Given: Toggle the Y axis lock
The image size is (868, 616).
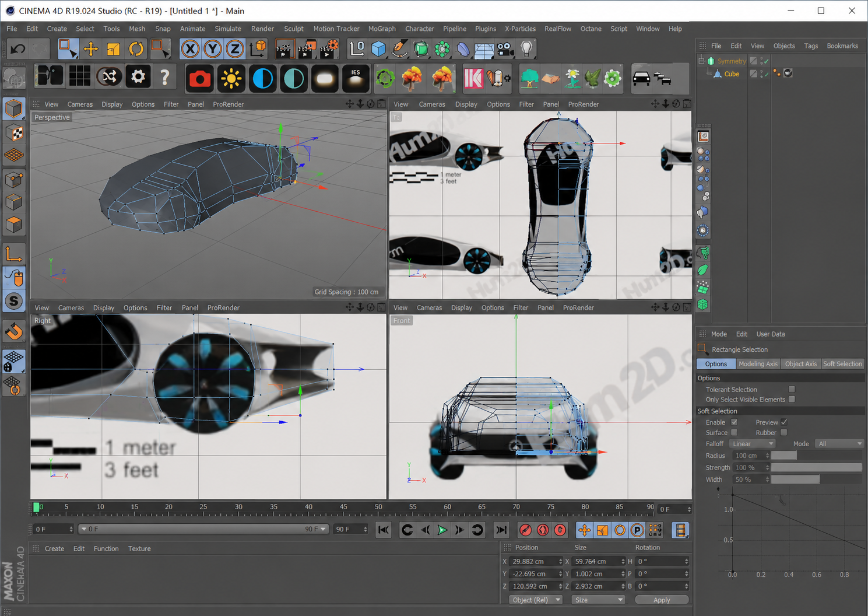Looking at the screenshot, I should (x=213, y=49).
